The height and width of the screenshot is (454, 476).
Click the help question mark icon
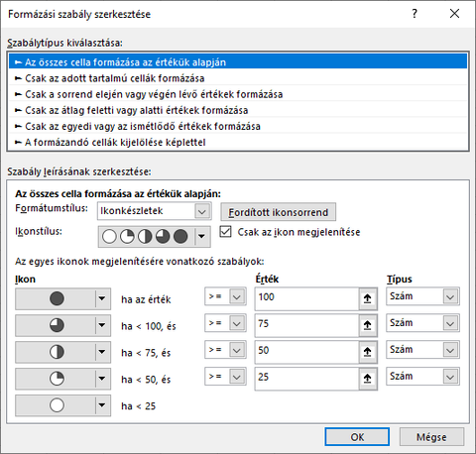click(415, 14)
